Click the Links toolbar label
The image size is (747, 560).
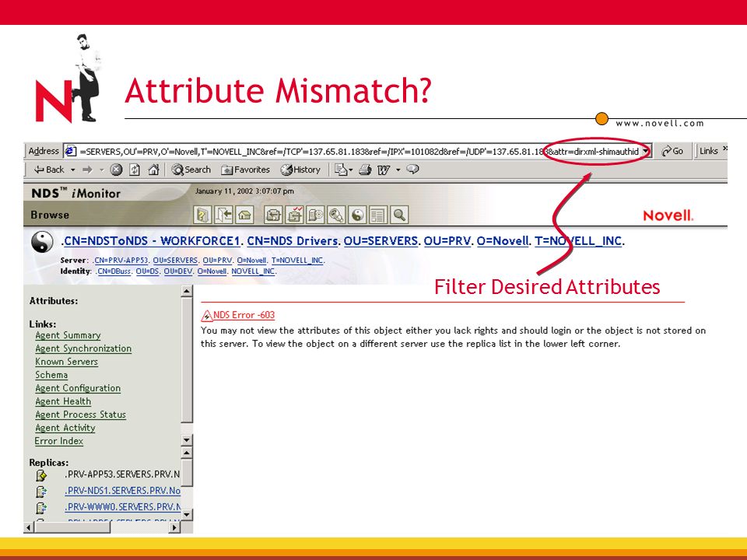[708, 151]
